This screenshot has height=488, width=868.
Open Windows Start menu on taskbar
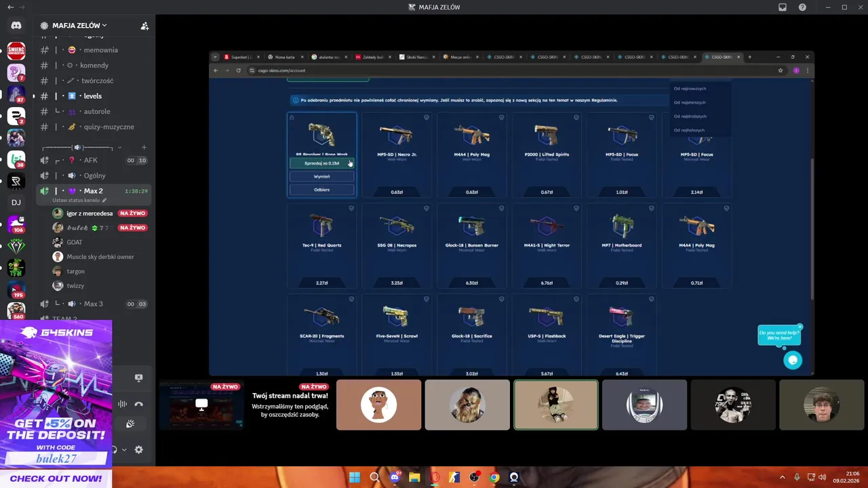pos(354,477)
